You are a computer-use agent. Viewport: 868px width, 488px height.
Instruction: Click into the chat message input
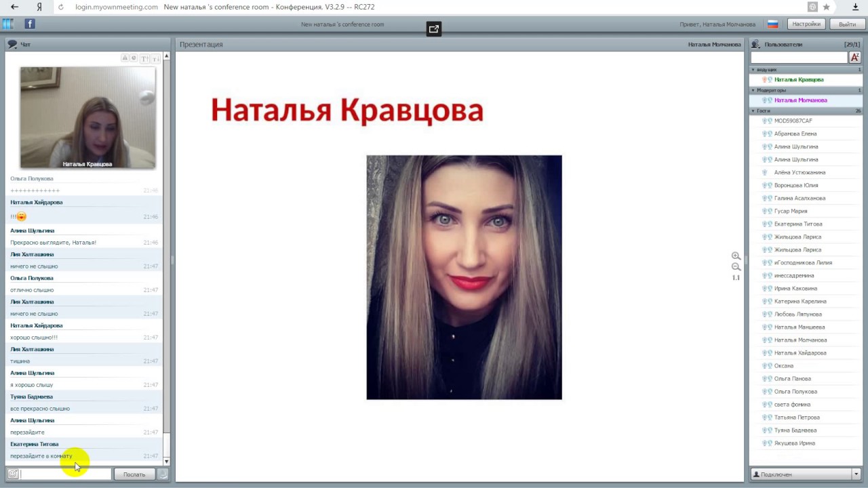[x=66, y=474]
